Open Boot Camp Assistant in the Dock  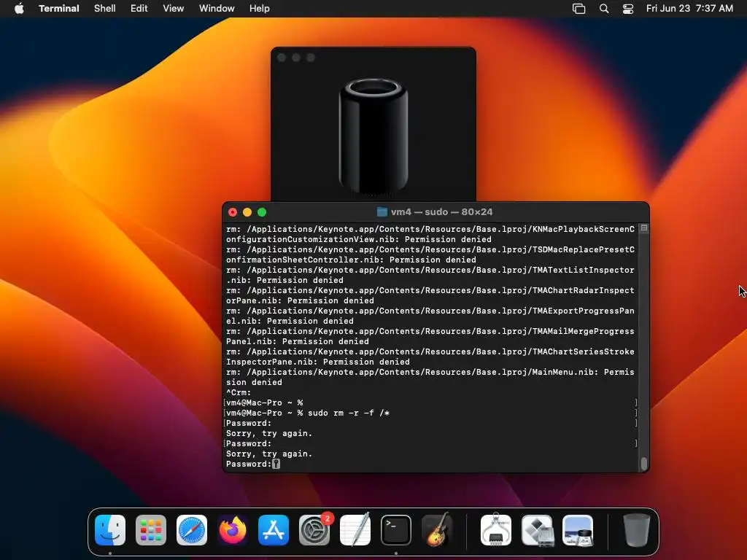537,530
